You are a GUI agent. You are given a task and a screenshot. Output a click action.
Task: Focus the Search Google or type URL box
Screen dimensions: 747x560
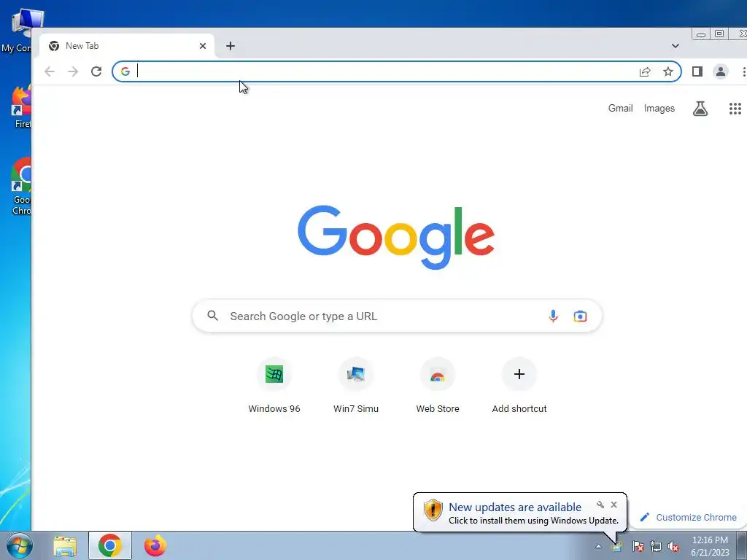click(397, 316)
